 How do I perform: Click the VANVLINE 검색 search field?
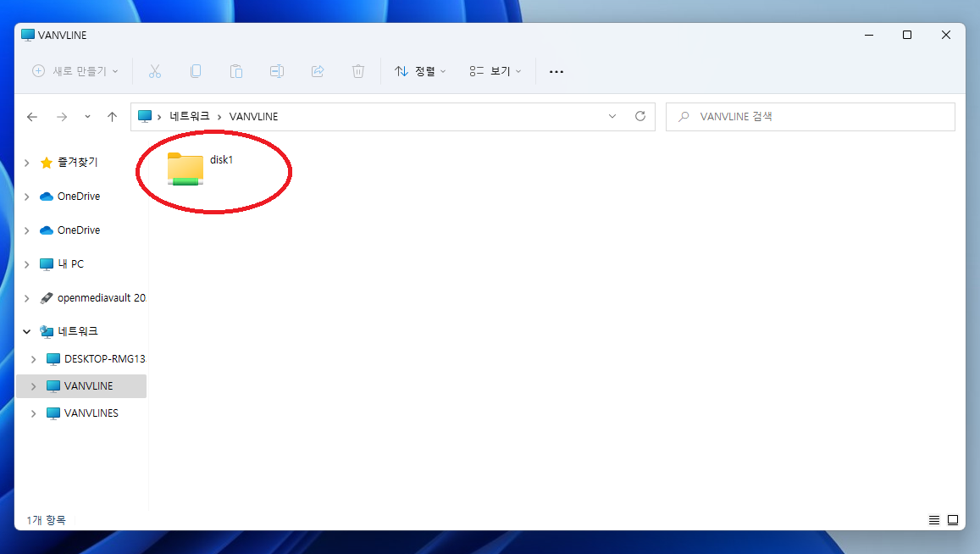click(x=810, y=116)
